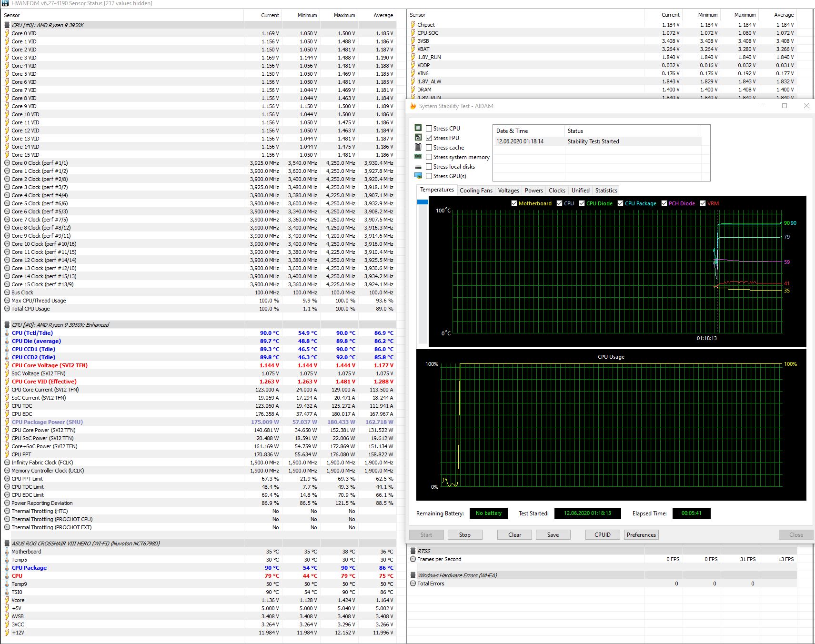This screenshot has width=815, height=644.
Task: Go to the Powers tab
Action: 533,191
